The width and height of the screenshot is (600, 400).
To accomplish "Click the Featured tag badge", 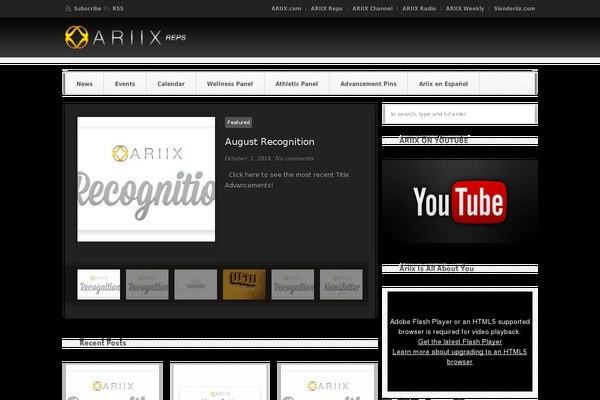I will pyautogui.click(x=238, y=122).
